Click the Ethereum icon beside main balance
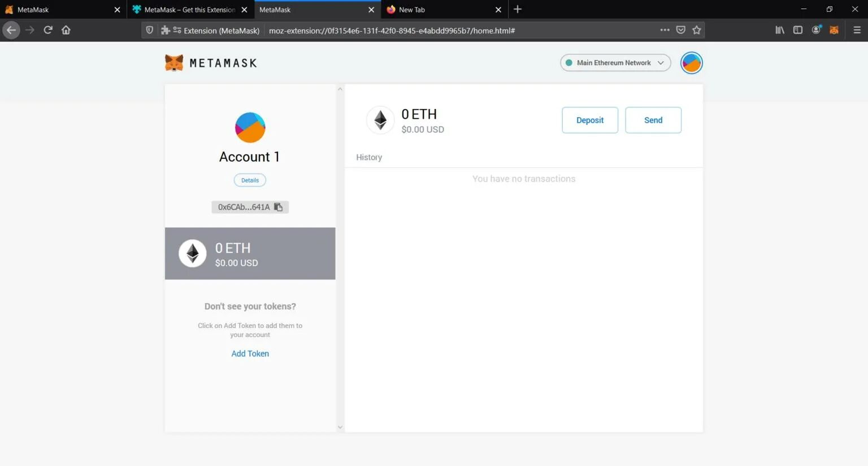868x466 pixels. 380,120
